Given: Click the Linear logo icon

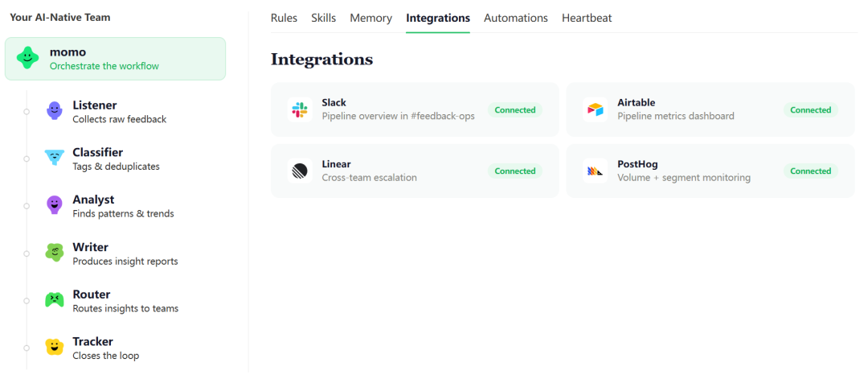Looking at the screenshot, I should pyautogui.click(x=300, y=171).
